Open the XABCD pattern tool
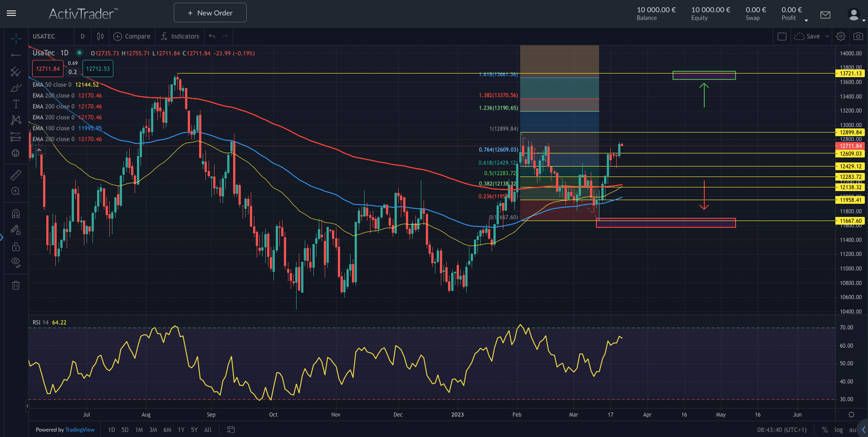 click(16, 120)
